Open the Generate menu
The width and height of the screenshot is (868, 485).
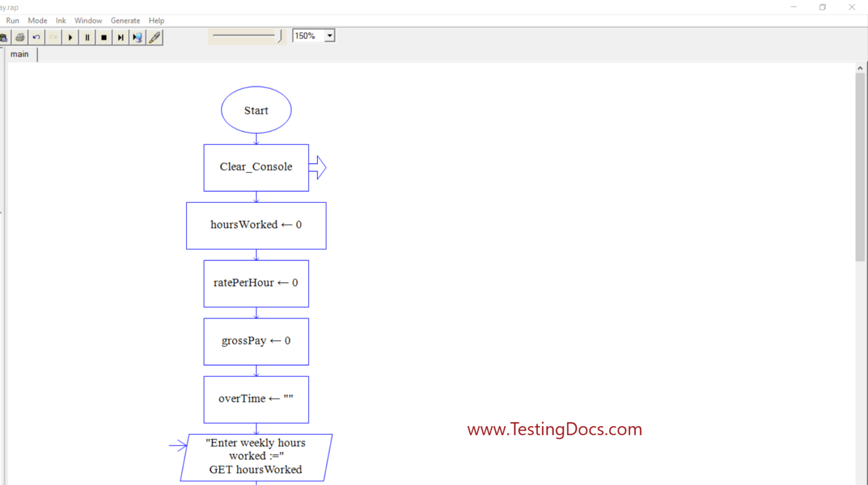[125, 20]
